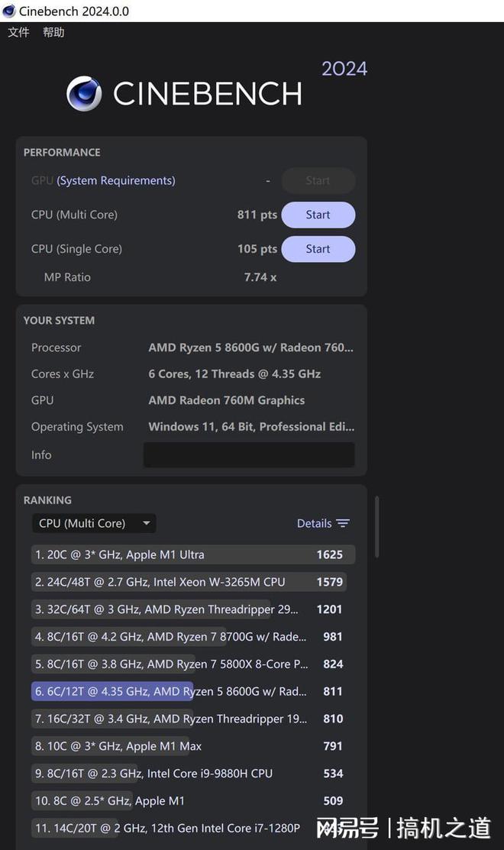Open the GPU System Requirements link
Viewport: 504px width, 850px height.
pyautogui.click(x=116, y=180)
